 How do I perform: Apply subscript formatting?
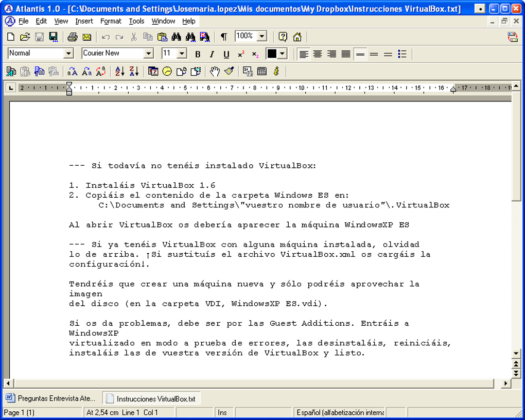tap(255, 54)
